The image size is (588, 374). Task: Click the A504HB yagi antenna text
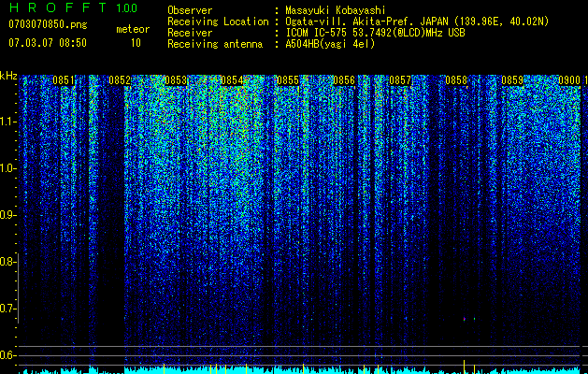330,44
